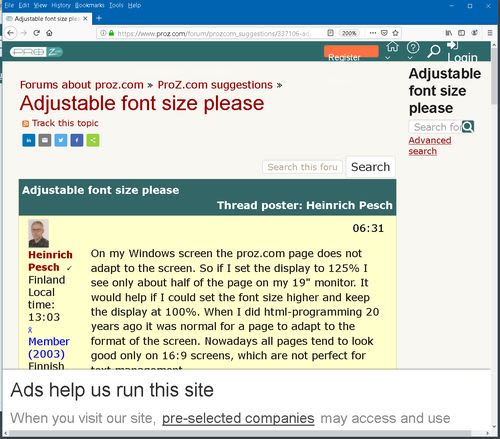Screen dimensions: 500x439
Task: Open the History menu
Action: [61, 5]
